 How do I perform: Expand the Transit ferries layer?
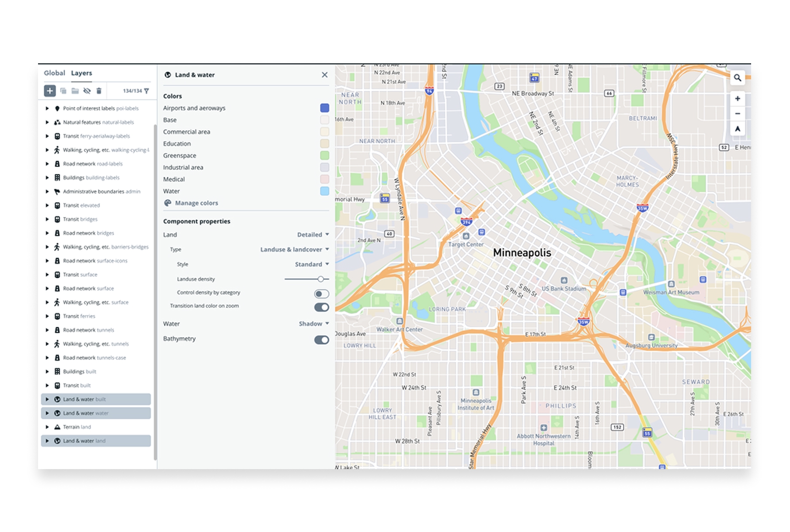point(48,316)
